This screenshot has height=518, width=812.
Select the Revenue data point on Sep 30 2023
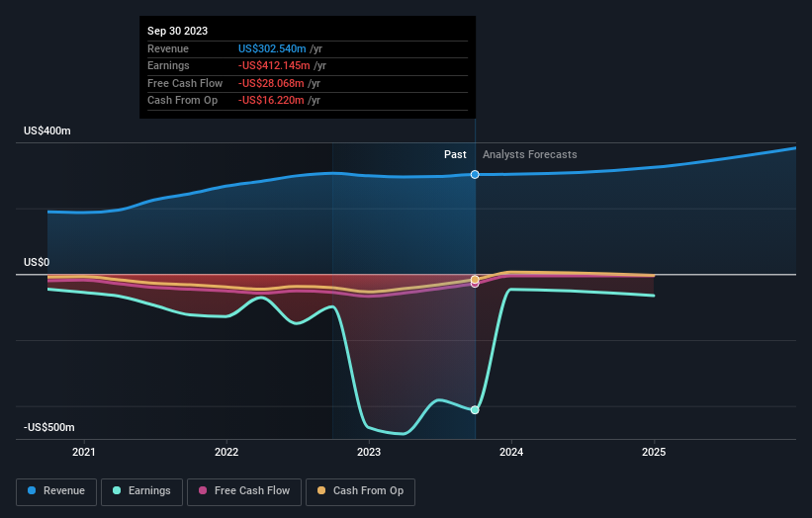475,174
